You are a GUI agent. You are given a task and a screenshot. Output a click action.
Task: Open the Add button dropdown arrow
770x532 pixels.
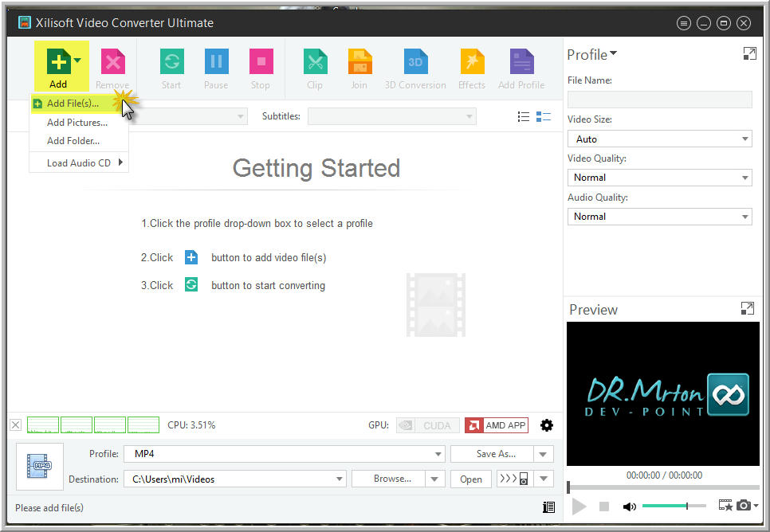pos(77,61)
